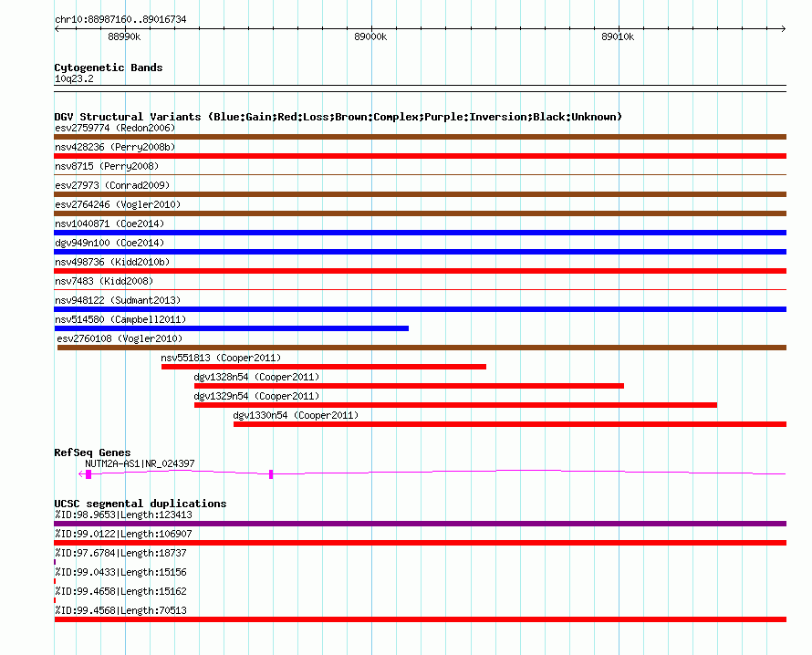
Task: Click the RefSeq Genes track title
Action: [x=92, y=452]
